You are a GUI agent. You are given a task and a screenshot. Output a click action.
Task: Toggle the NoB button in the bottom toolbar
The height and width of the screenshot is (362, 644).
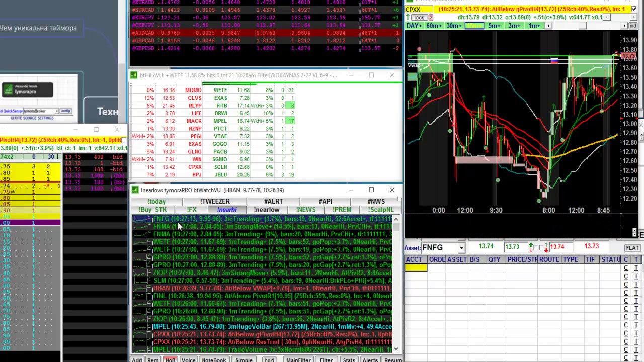coord(171,359)
